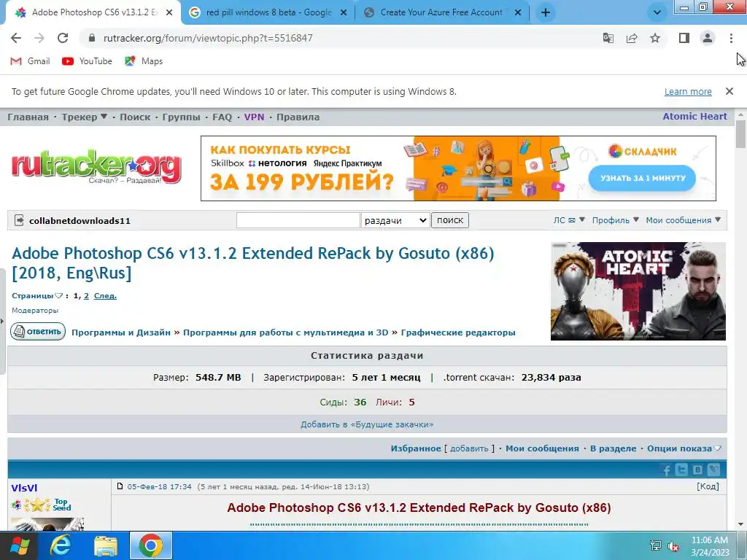Click the muted volume tray icon
This screenshot has width=747, height=560.
[673, 546]
